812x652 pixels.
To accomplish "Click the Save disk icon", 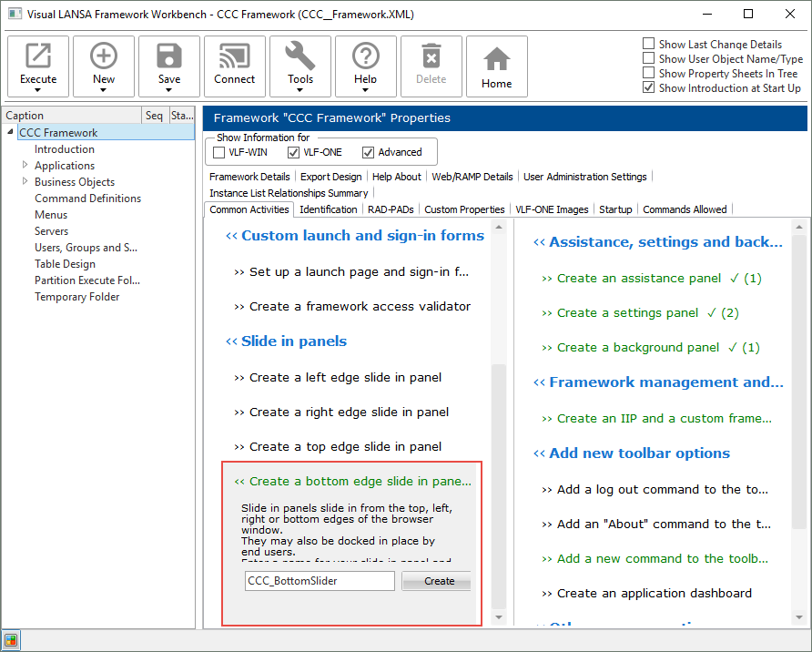I will tap(169, 56).
